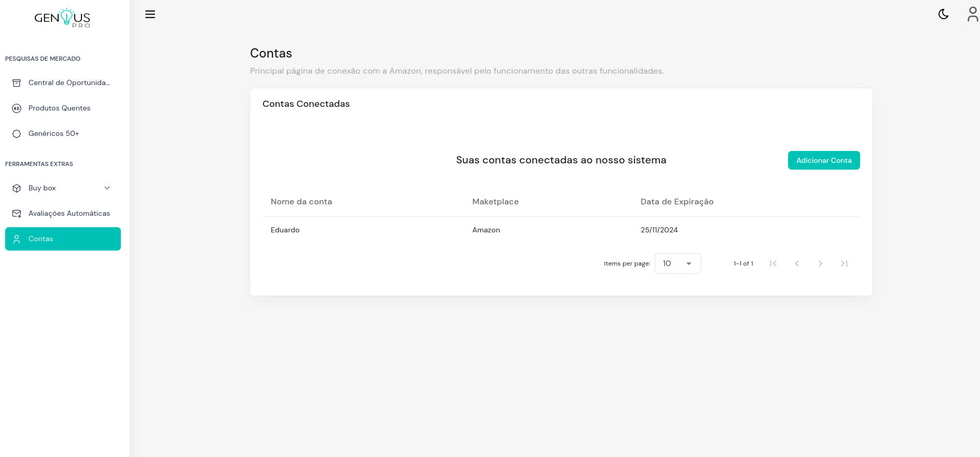Image resolution: width=980 pixels, height=457 pixels.
Task: Click the Avaliações Automáticas envelope icon
Action: 17,214
